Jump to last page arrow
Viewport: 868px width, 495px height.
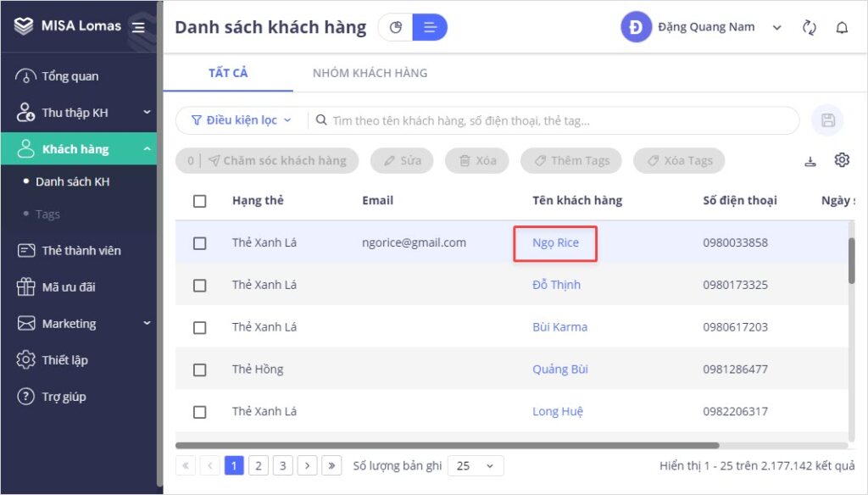point(331,465)
